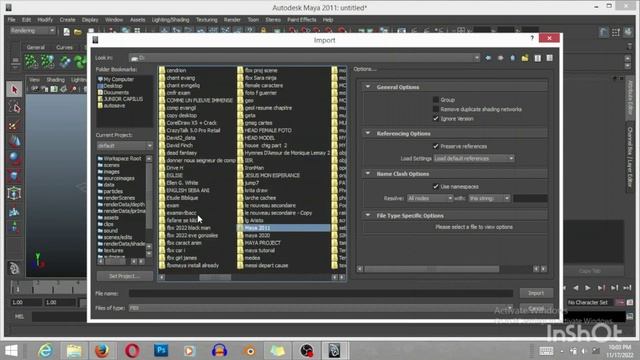The width and height of the screenshot is (640, 360).
Task: Collapse the Name Clash Options section
Action: (x=368, y=173)
